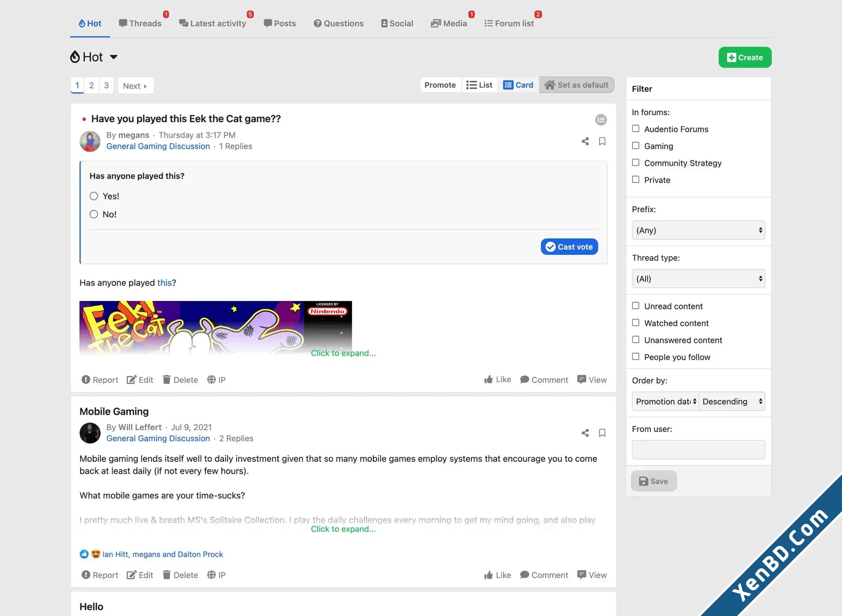Go to the Next page
The image size is (842, 616).
[x=135, y=86]
